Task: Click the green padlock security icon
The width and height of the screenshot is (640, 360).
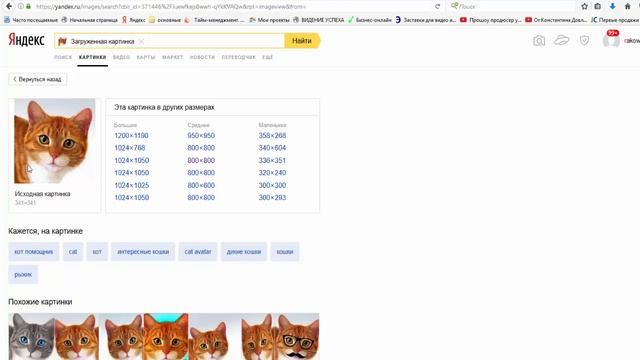Action: coord(28,7)
